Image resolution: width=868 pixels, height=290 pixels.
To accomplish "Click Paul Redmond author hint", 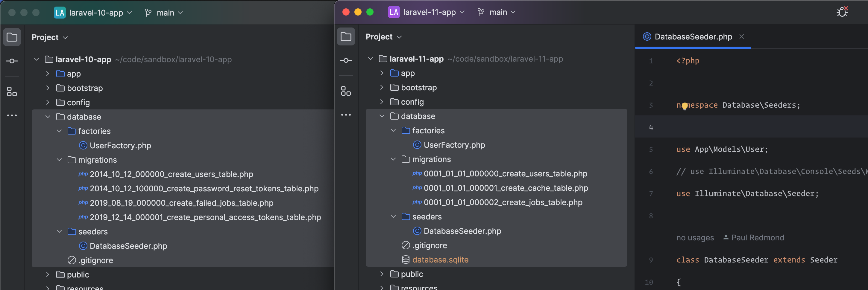I will 753,237.
